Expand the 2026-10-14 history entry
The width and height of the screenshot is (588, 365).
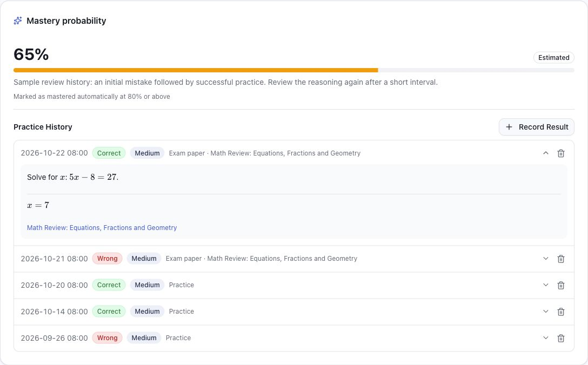(x=546, y=312)
